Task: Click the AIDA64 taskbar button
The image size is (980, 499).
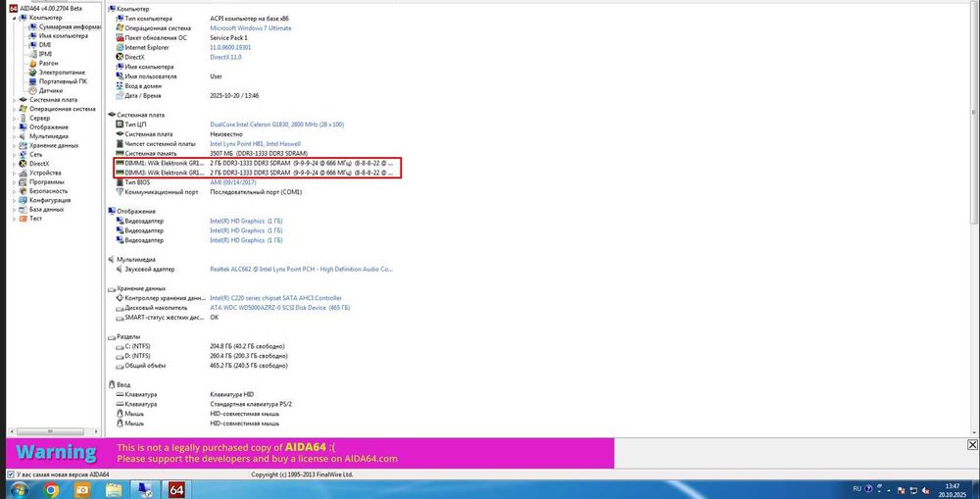Action: click(x=176, y=489)
